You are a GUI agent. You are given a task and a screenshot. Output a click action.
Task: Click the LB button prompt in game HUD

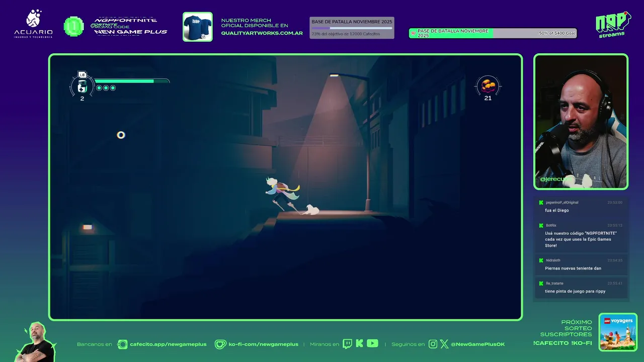(83, 75)
